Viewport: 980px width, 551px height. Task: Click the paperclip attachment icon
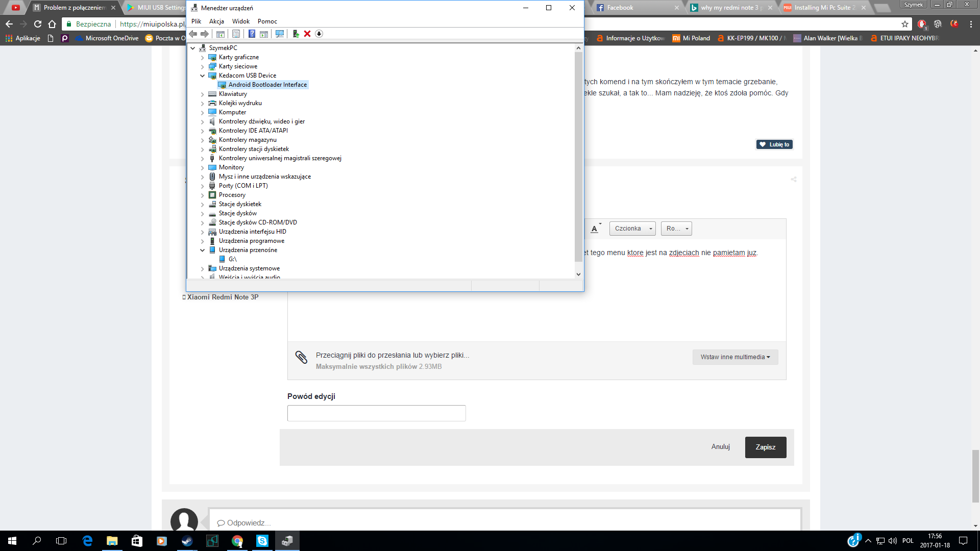pyautogui.click(x=301, y=357)
